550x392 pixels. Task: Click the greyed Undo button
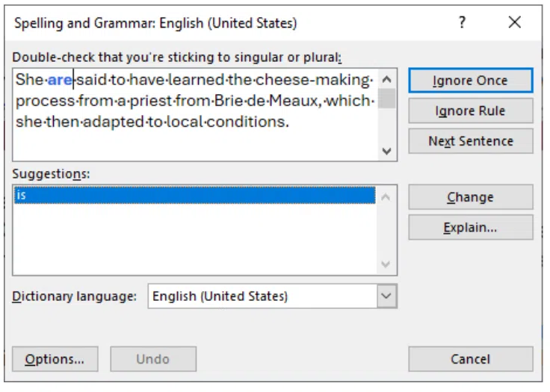point(153,359)
